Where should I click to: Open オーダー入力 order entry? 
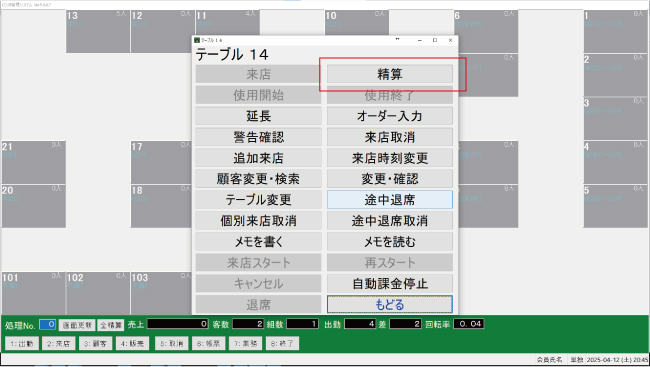390,116
